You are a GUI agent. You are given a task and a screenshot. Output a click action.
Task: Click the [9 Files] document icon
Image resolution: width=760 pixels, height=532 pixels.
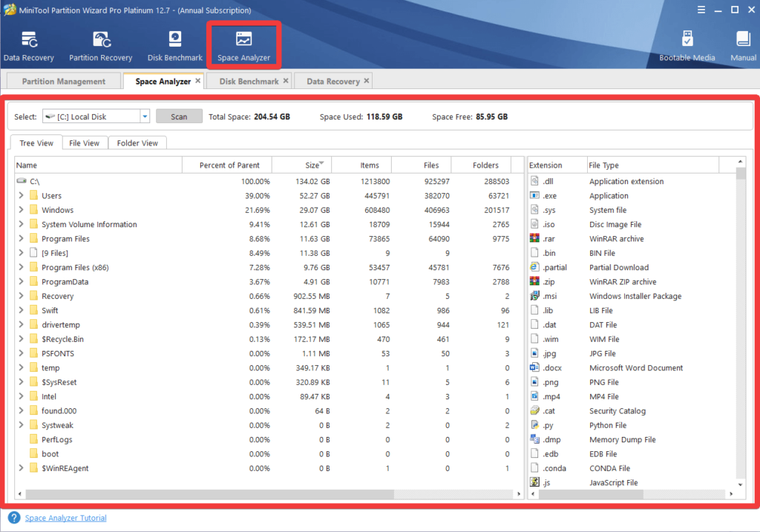33,253
